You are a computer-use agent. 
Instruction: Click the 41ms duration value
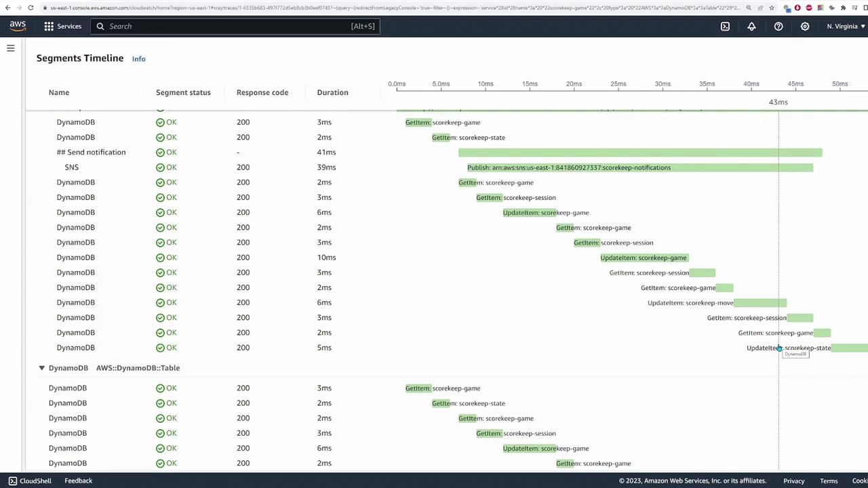click(x=326, y=152)
